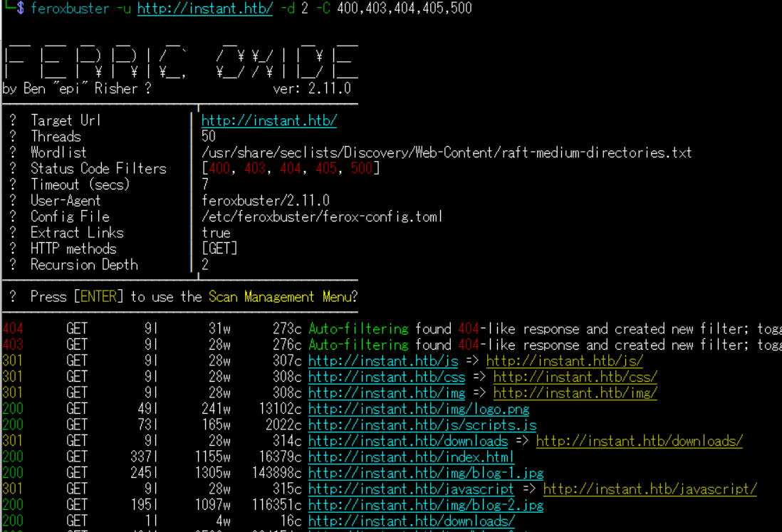Click the raft-medium-directories.txt wordlist path
Viewport: 782px width, 532px height.
click(447, 152)
